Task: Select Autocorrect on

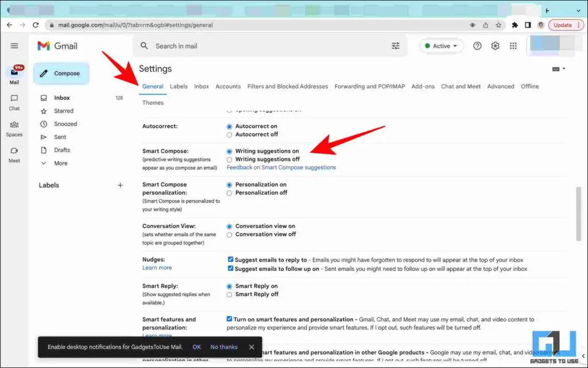Action: (229, 127)
